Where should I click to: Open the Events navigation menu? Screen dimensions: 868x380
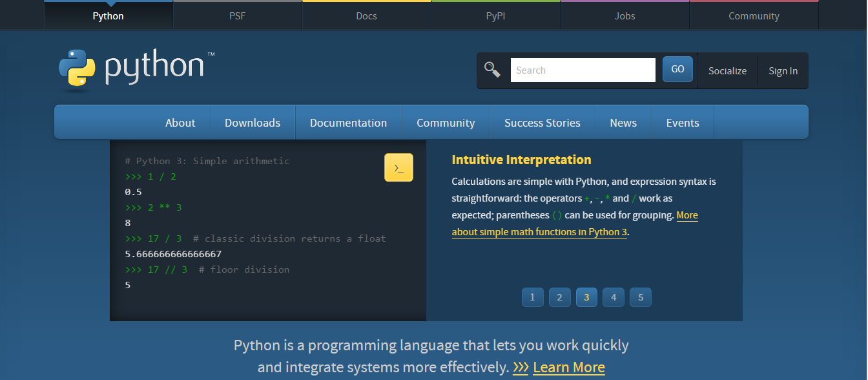coord(683,122)
